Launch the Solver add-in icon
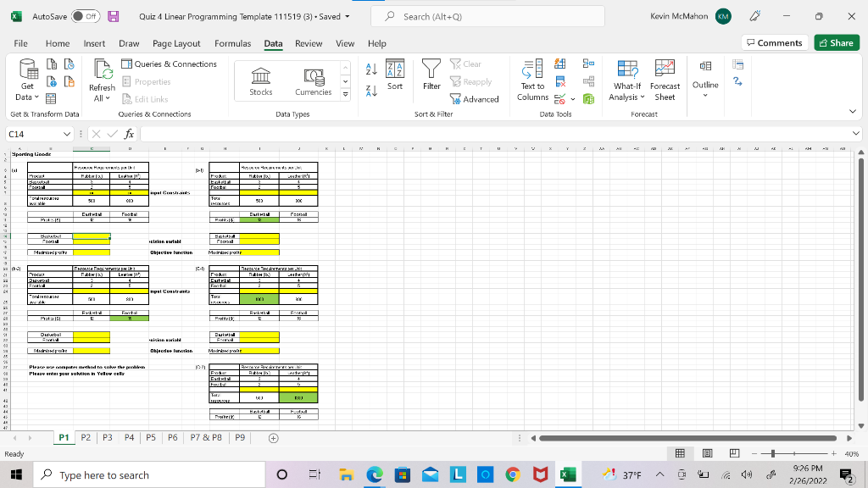868x488 pixels. [x=737, y=82]
